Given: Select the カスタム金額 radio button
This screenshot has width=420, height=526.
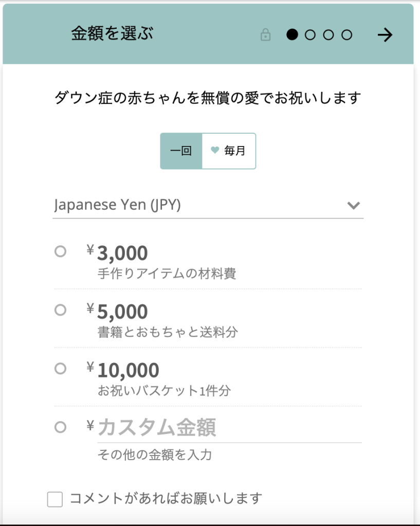Looking at the screenshot, I should click(60, 427).
